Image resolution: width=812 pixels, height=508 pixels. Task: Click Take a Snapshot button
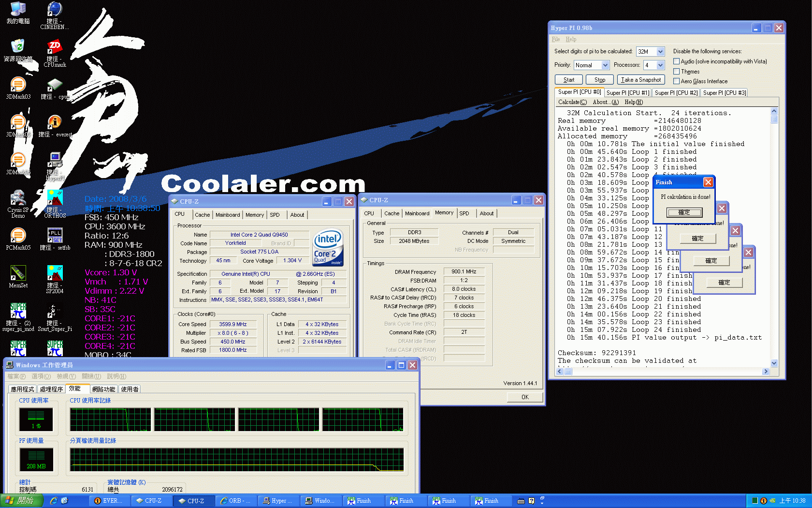click(641, 80)
